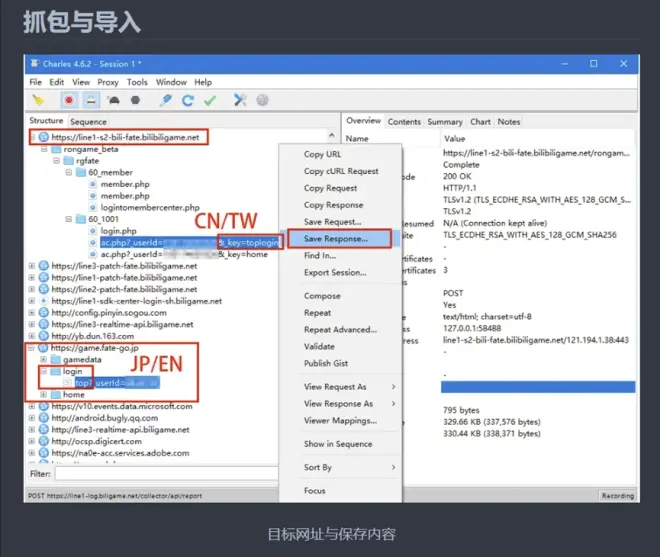Select ac.php request with key=home
The image size is (660, 557).
click(x=184, y=254)
